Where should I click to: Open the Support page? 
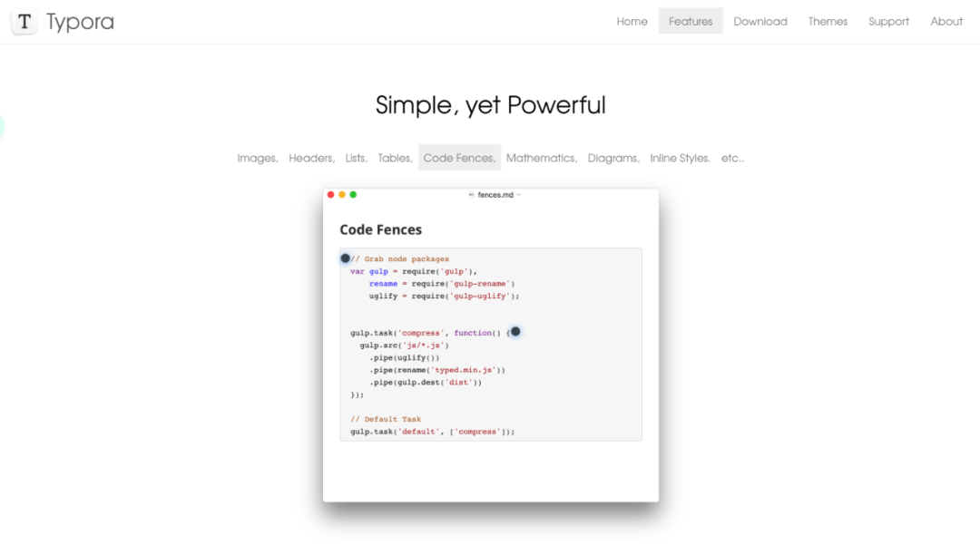click(888, 21)
